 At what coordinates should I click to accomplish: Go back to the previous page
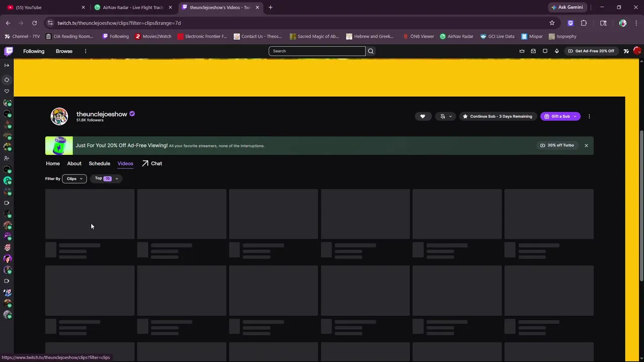8,23
